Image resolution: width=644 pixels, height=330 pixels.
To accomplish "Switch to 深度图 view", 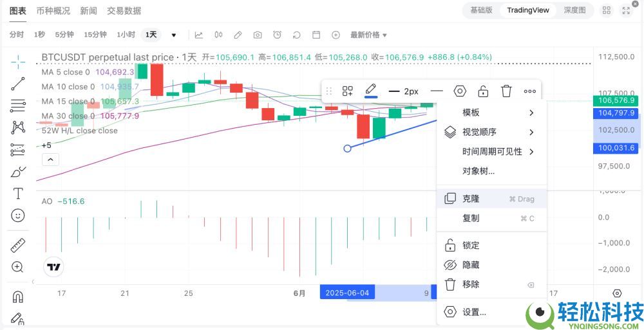I will pos(574,10).
